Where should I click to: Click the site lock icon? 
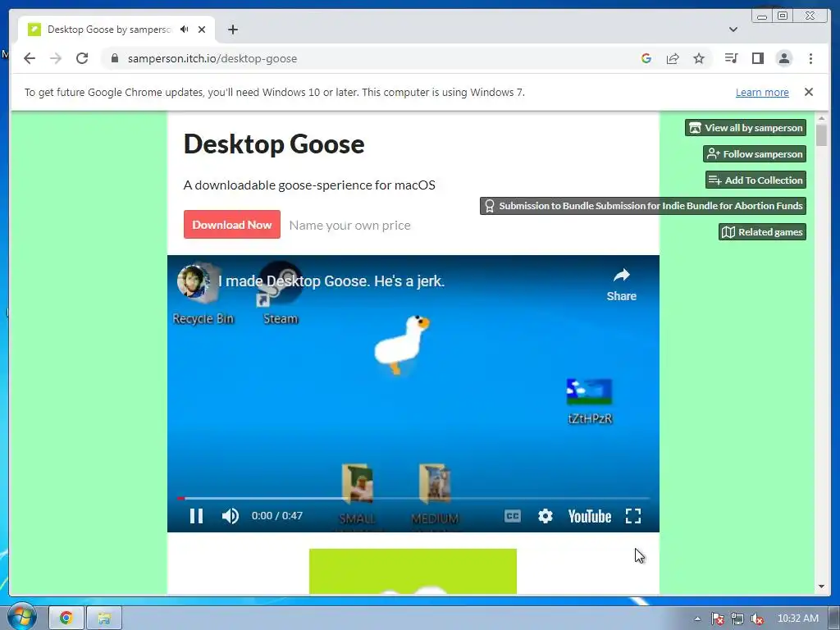click(114, 58)
